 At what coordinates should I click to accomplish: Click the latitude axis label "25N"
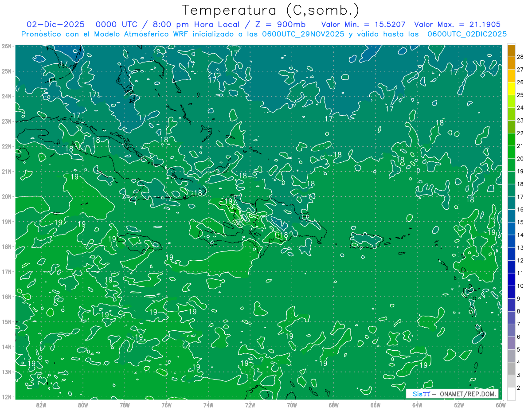coord(7,71)
